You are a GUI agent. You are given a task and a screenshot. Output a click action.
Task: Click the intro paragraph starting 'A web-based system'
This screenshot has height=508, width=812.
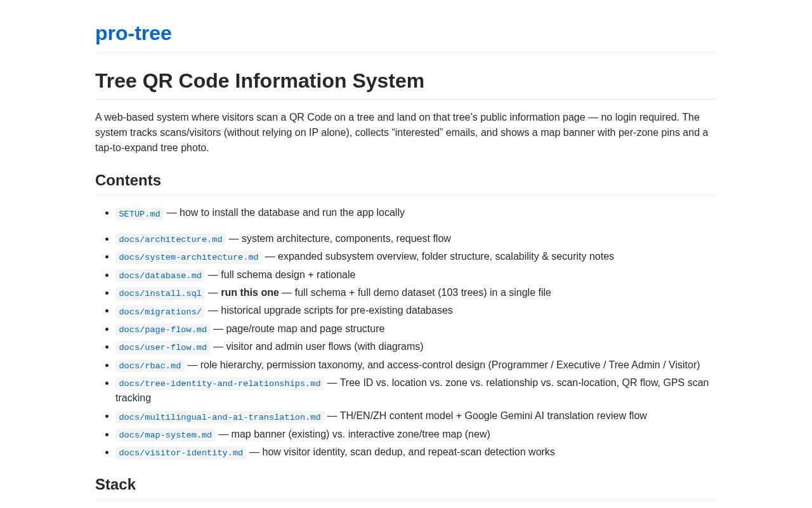pyautogui.click(x=405, y=132)
